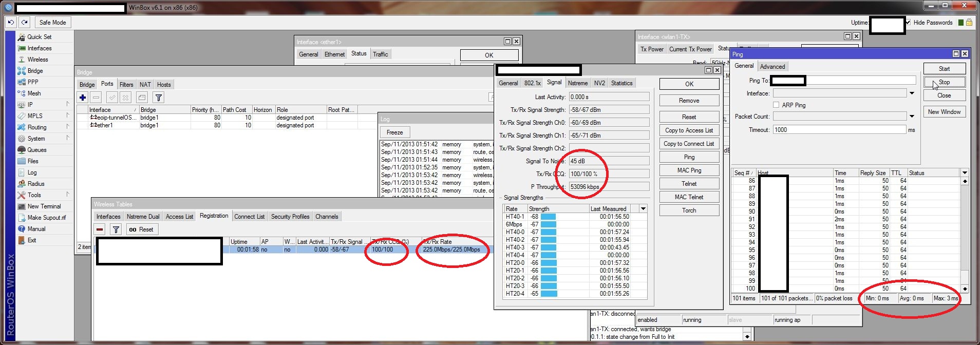Click the X disable icon in Bridge toolbar

pos(125,98)
